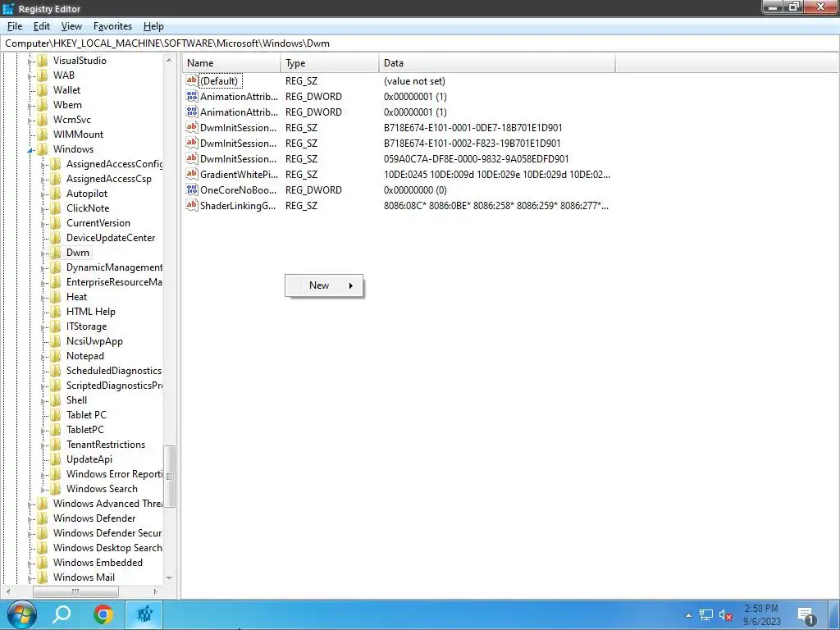This screenshot has width=840, height=630.
Task: Select the Dwm folder icon
Action: click(x=56, y=253)
